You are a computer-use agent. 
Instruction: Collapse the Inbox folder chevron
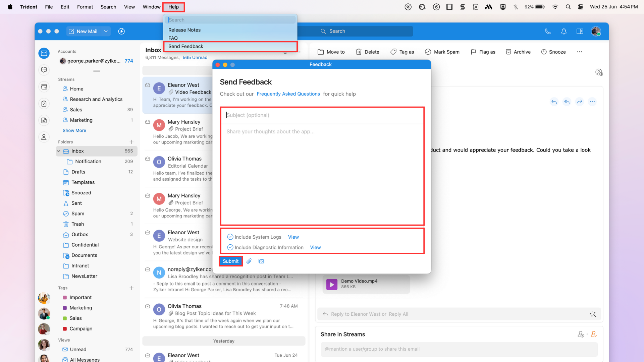pyautogui.click(x=59, y=151)
